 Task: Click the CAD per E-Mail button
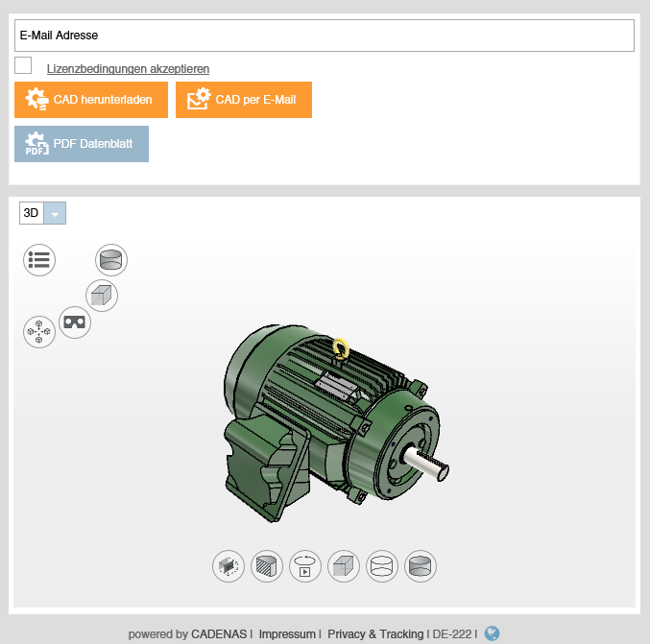(x=244, y=100)
